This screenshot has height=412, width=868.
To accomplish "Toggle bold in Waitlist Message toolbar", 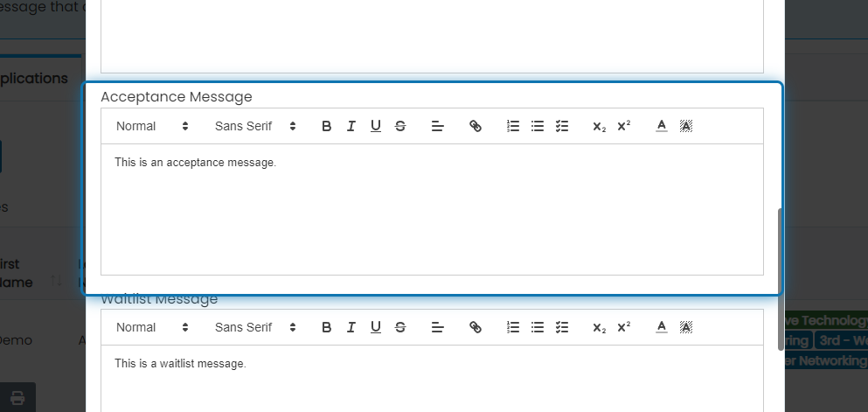I will (327, 327).
